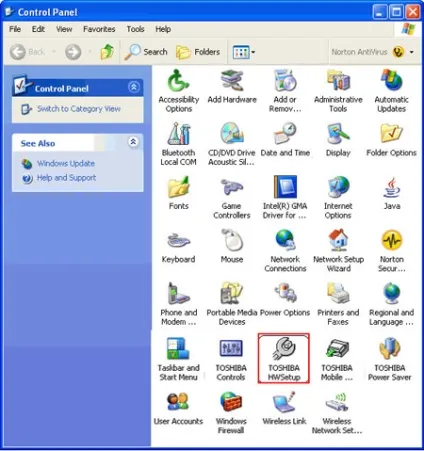Open the File menu
Image resolution: width=424 pixels, height=451 pixels.
(15, 29)
